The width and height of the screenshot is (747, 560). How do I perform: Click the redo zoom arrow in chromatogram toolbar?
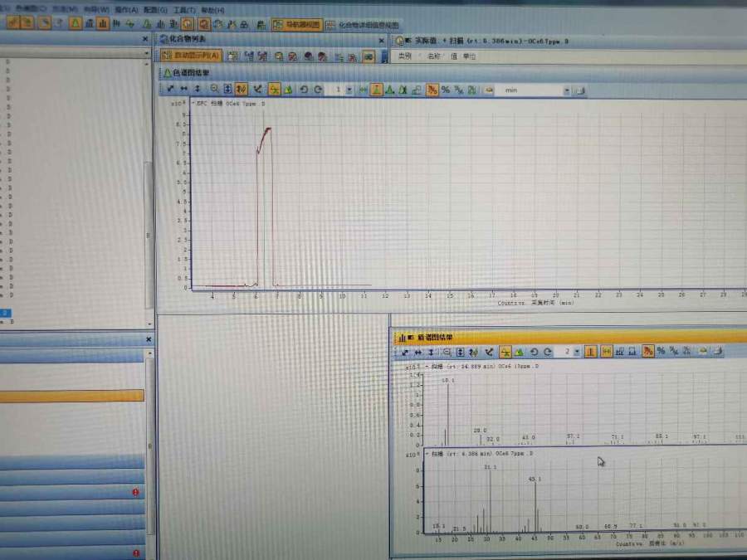pyautogui.click(x=318, y=89)
